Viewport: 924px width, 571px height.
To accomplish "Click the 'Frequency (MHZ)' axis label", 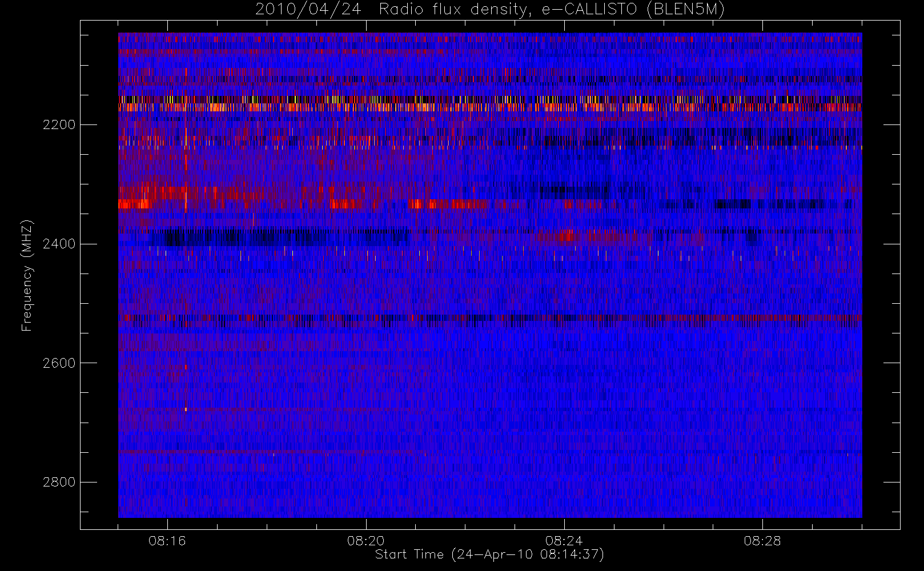I will tap(27, 275).
